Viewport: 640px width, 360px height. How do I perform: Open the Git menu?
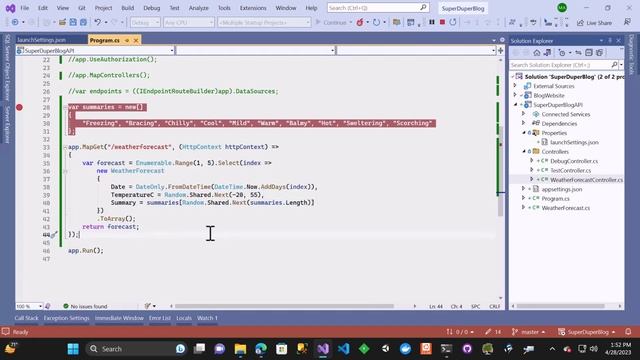(x=82, y=8)
